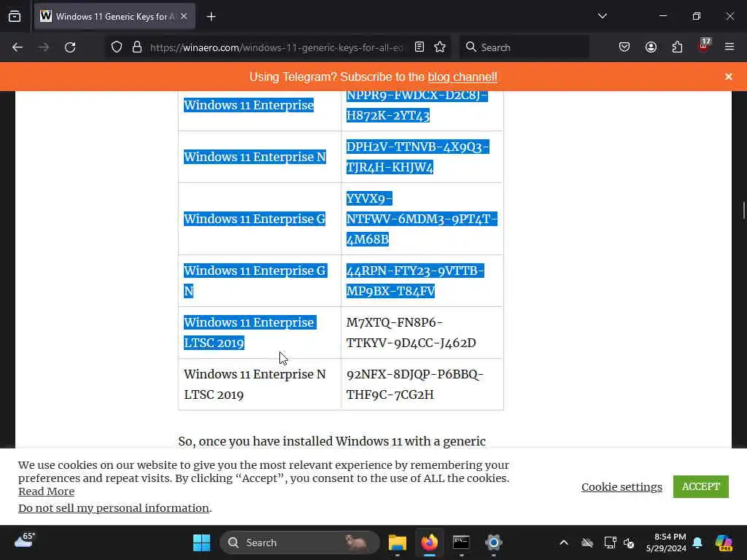Go back to the previous page
The width and height of the screenshot is (747, 560).
(x=18, y=47)
